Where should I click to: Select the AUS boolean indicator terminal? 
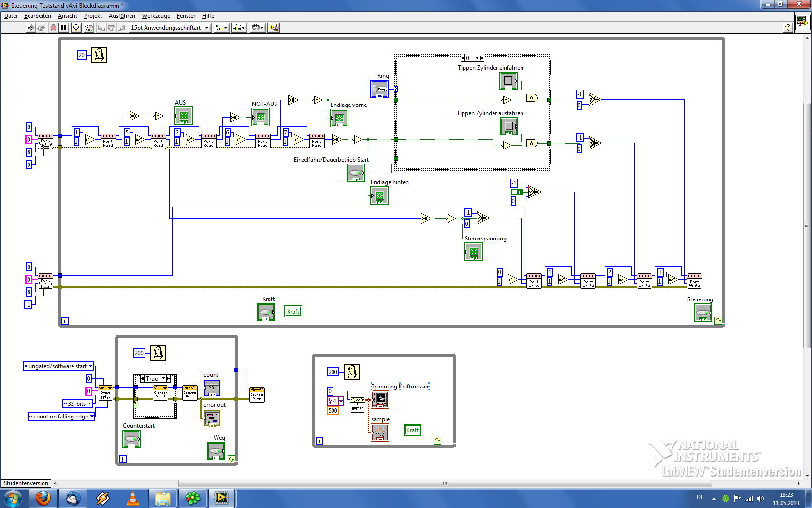point(184,116)
